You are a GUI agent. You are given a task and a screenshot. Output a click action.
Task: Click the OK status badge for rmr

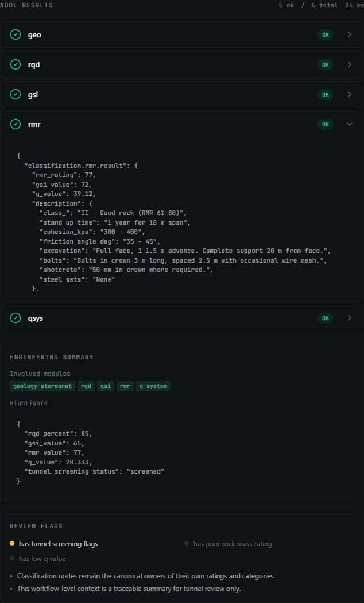[x=325, y=124]
